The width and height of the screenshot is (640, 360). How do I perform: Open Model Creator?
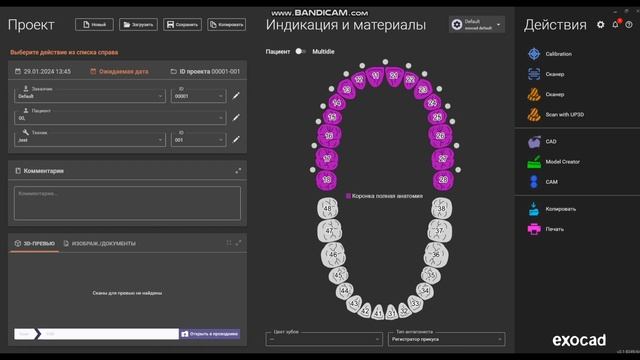click(x=553, y=162)
